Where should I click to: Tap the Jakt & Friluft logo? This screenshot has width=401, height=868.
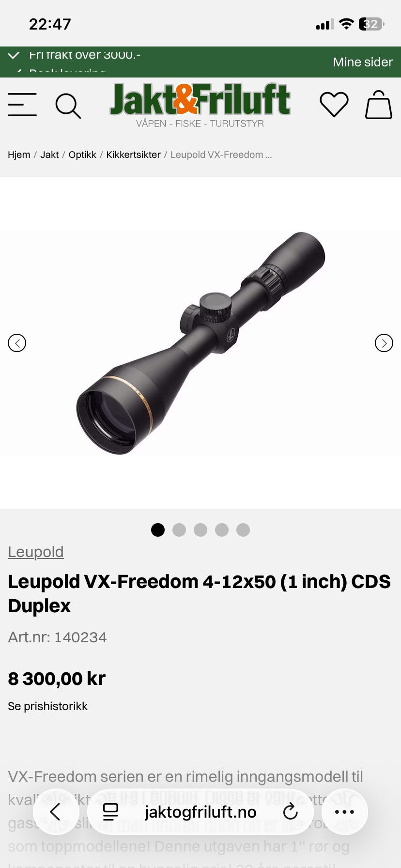click(200, 105)
